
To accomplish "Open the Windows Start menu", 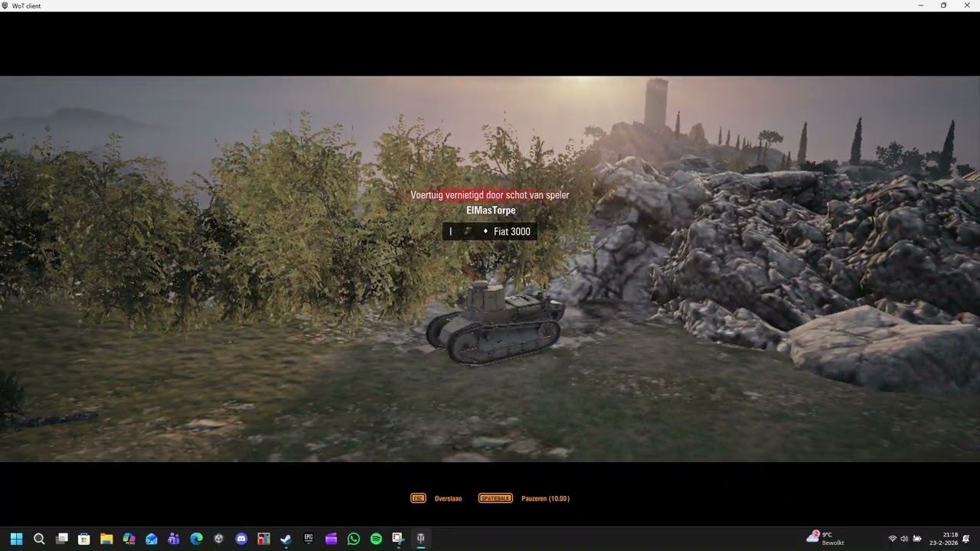I will [x=17, y=539].
